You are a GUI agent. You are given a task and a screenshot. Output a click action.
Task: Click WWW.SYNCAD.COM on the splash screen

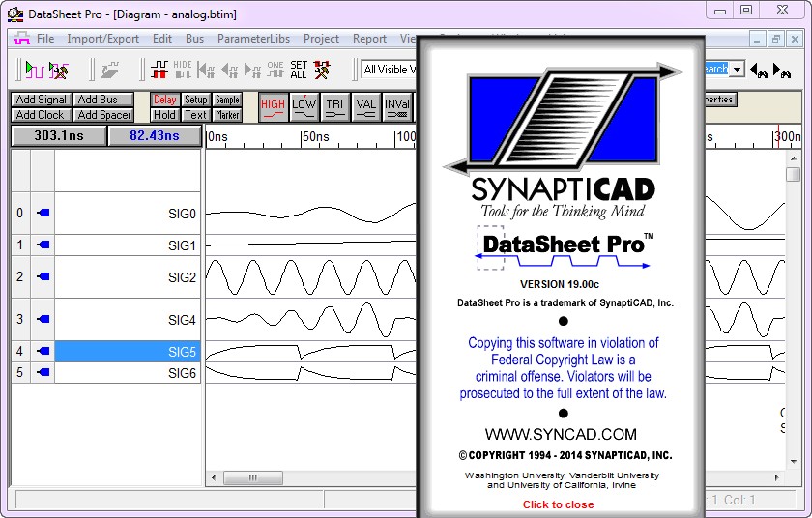tap(561, 434)
